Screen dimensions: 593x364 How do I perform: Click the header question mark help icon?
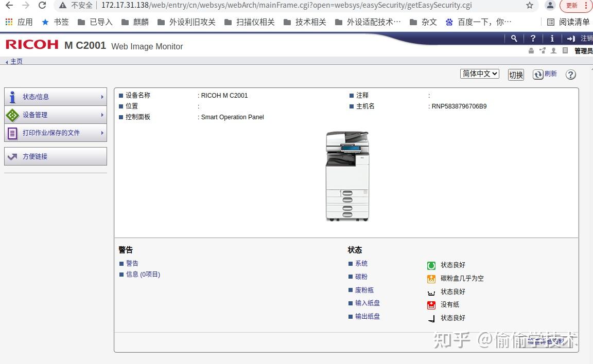tap(533, 38)
